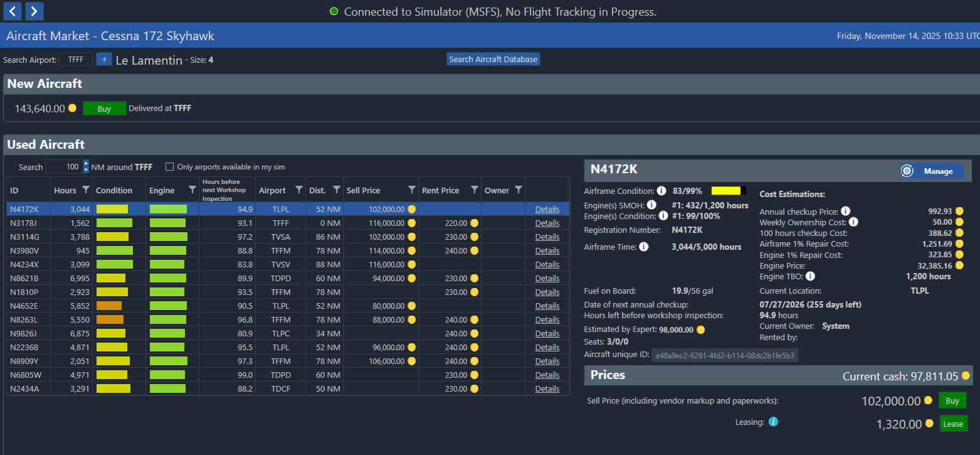Enable Only airports available in my sim
The image size is (980, 455).
pos(169,167)
